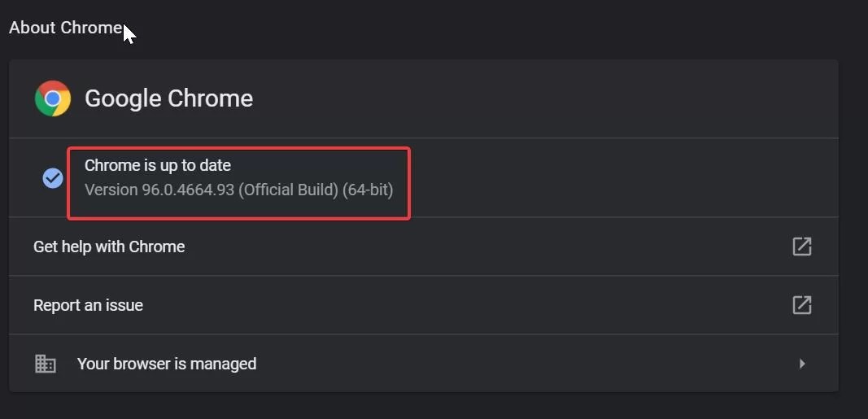
Task: Open external link icon for Get help
Action: tap(801, 247)
